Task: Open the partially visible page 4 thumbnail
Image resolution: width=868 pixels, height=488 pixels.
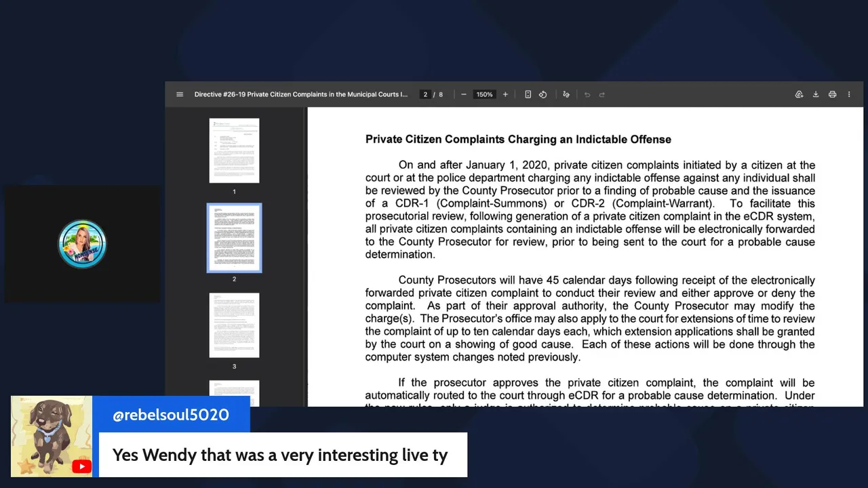Action: (x=234, y=393)
